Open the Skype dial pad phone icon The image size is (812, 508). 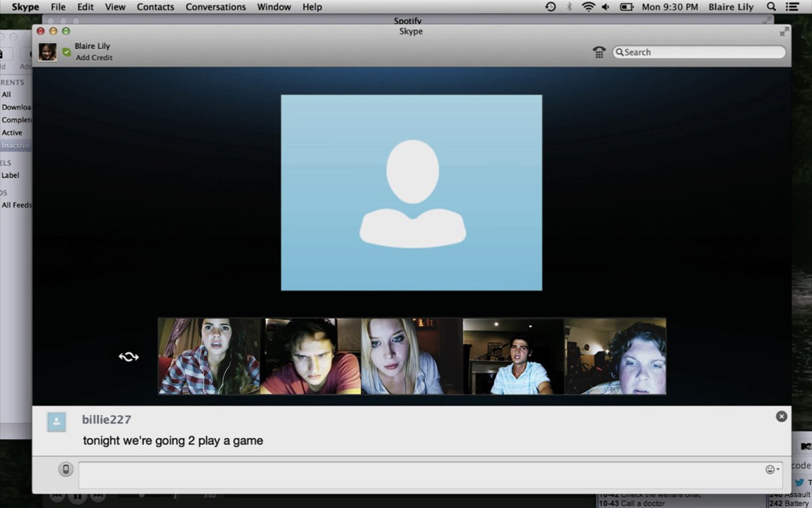[x=599, y=52]
